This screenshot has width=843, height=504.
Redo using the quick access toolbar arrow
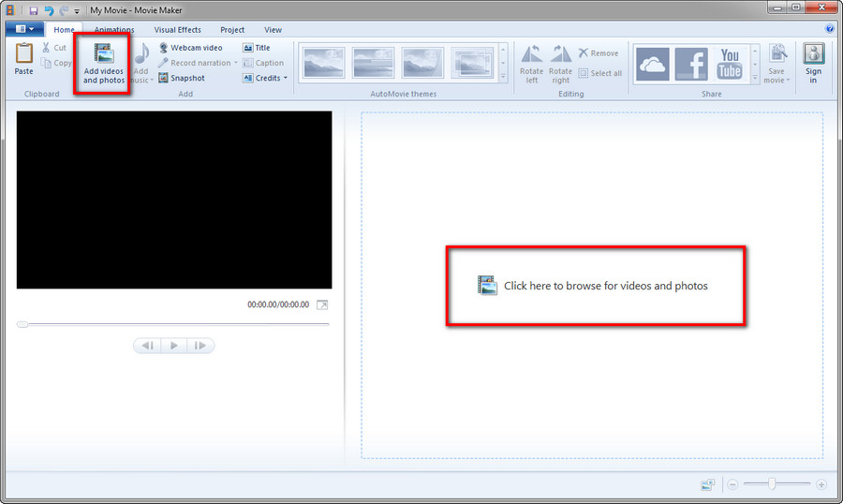[64, 10]
